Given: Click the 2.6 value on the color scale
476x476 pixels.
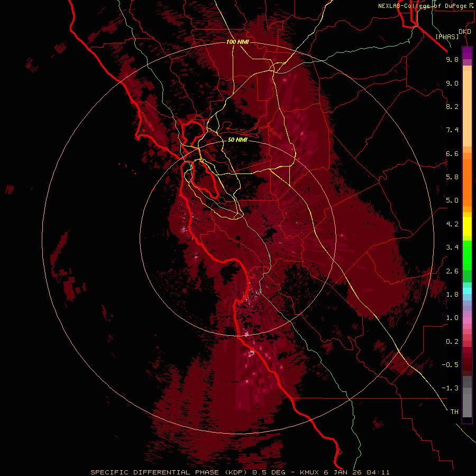Looking at the screenshot, I should click(x=452, y=271).
